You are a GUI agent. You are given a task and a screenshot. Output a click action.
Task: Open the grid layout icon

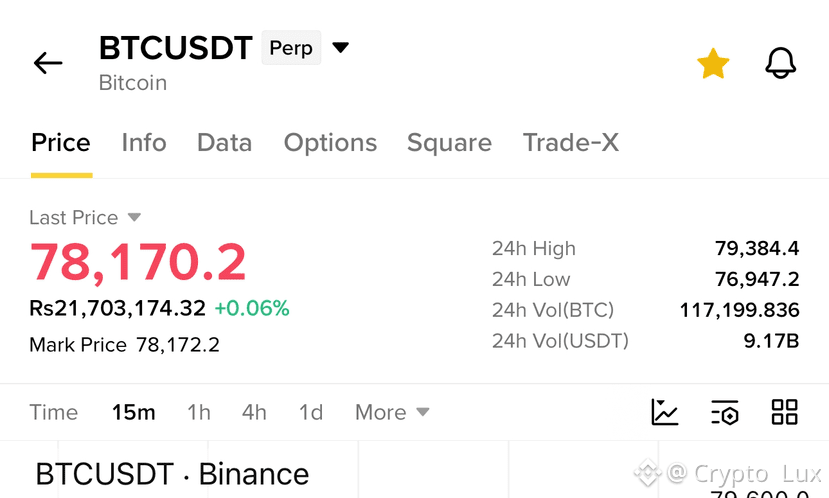coord(784,412)
